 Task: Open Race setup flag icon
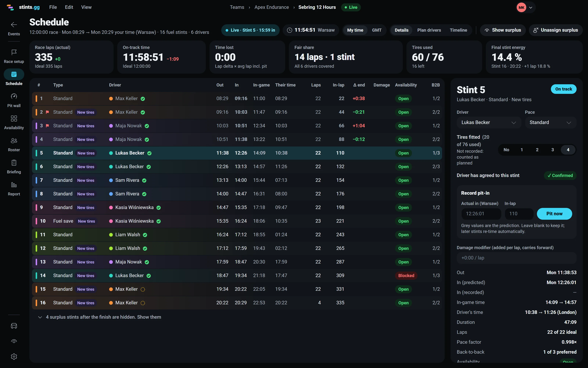click(x=14, y=52)
